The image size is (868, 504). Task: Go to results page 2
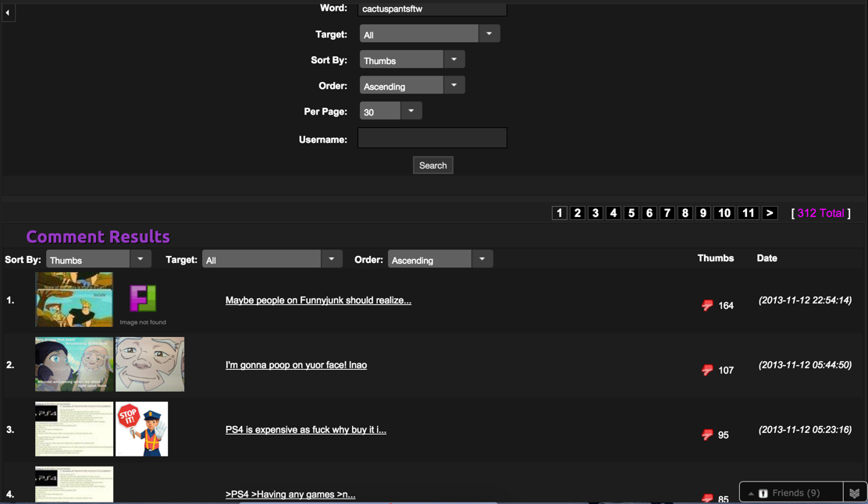click(578, 213)
